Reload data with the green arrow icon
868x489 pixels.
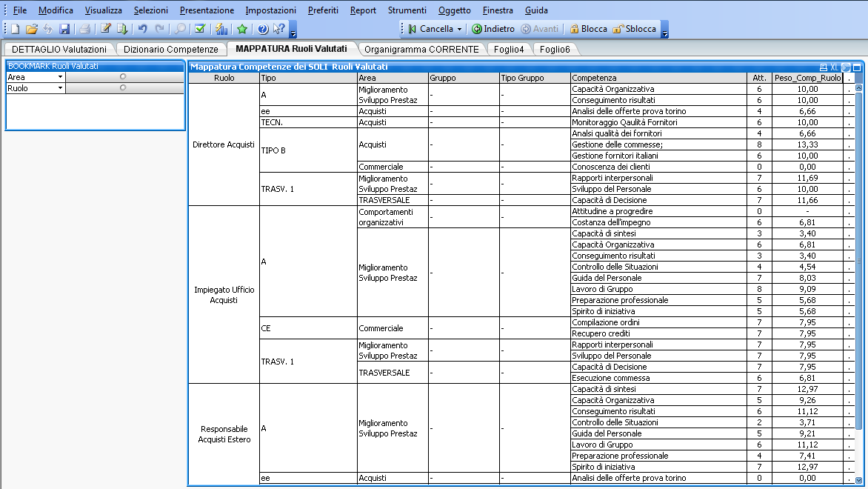tap(121, 29)
